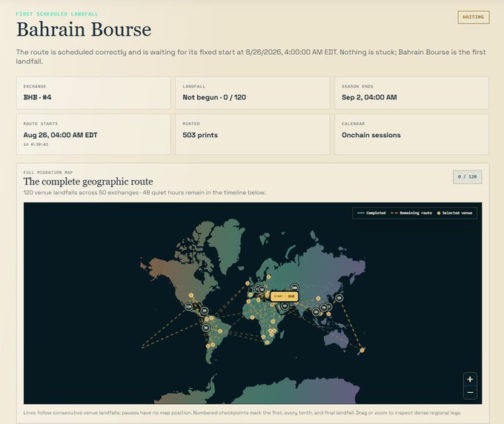Select numbered checkpoint marker over Japan
The height and width of the screenshot is (424, 504).
pyautogui.click(x=339, y=298)
